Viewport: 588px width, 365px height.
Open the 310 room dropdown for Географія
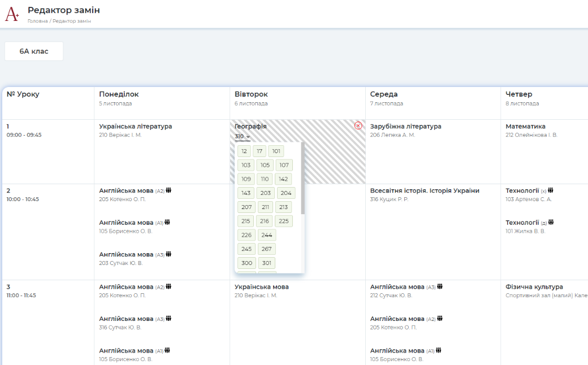point(242,136)
